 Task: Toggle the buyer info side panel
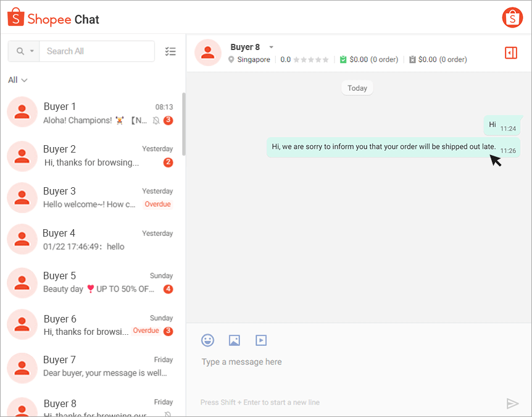510,53
